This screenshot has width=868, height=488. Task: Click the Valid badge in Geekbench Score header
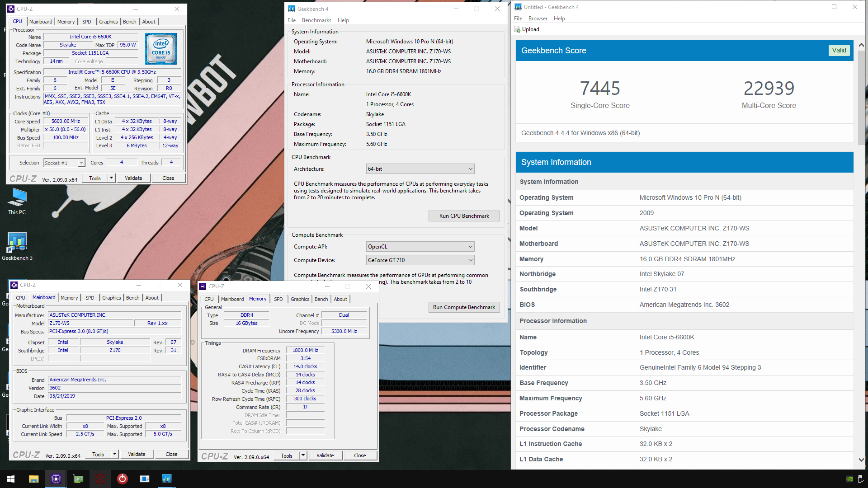click(x=839, y=50)
